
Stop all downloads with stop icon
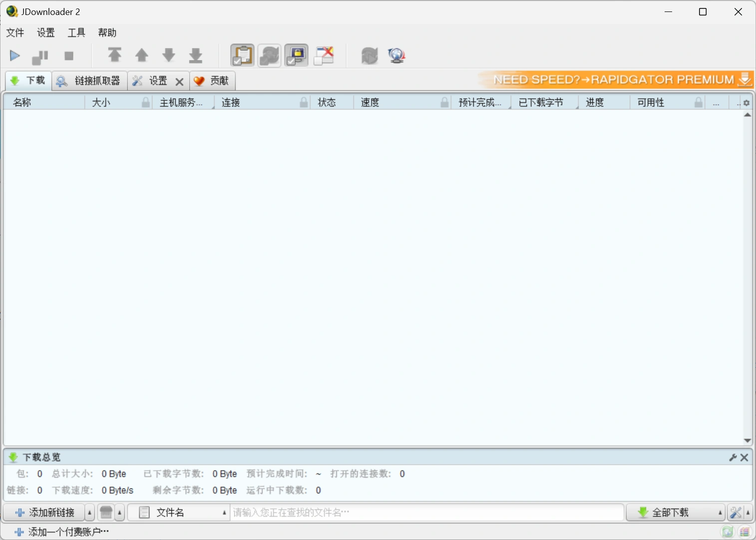[69, 56]
